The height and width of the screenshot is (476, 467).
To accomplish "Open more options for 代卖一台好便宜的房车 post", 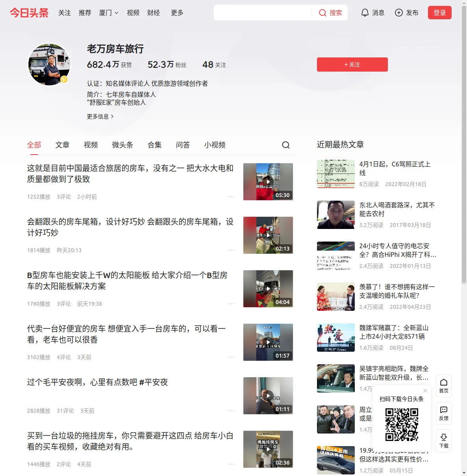I will 231,357.
